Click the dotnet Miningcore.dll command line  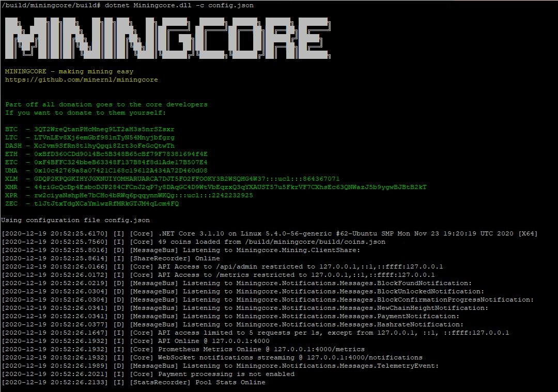pyautogui.click(x=128, y=5)
